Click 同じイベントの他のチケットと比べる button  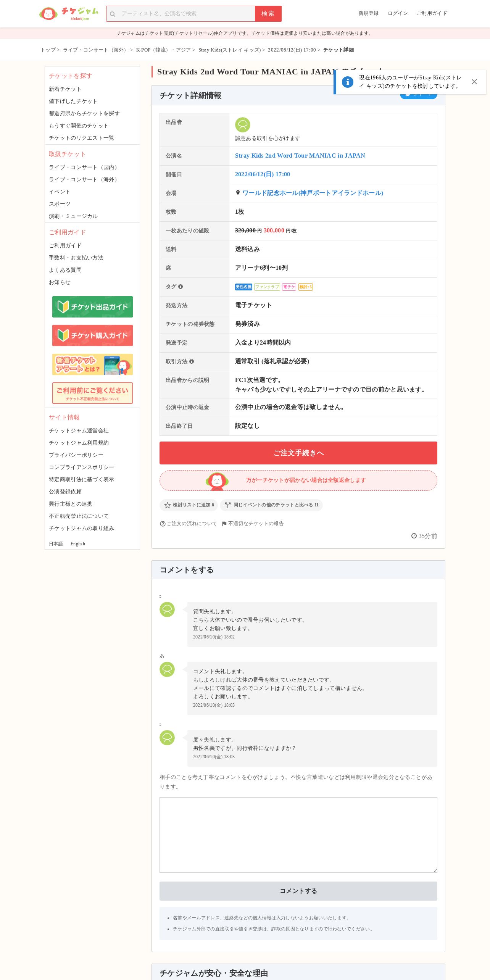pyautogui.click(x=271, y=505)
